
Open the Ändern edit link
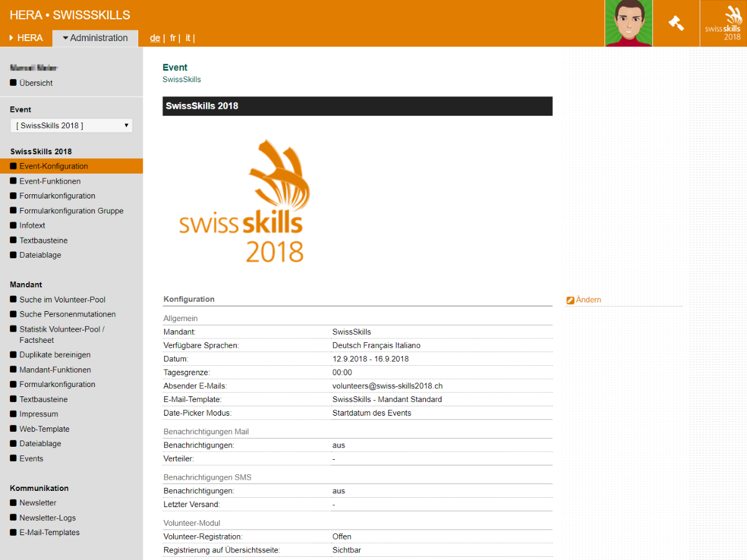[588, 300]
